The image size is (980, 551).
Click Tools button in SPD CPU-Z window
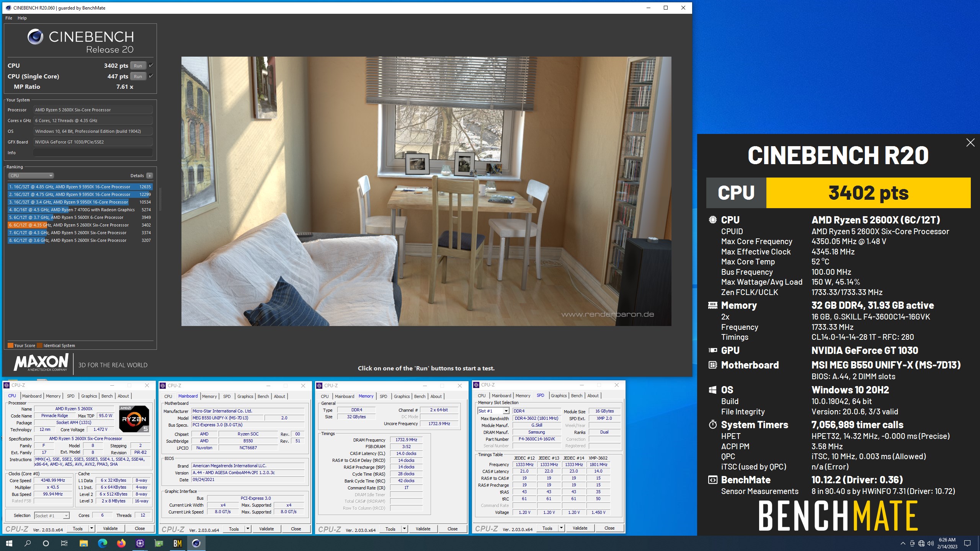click(547, 528)
